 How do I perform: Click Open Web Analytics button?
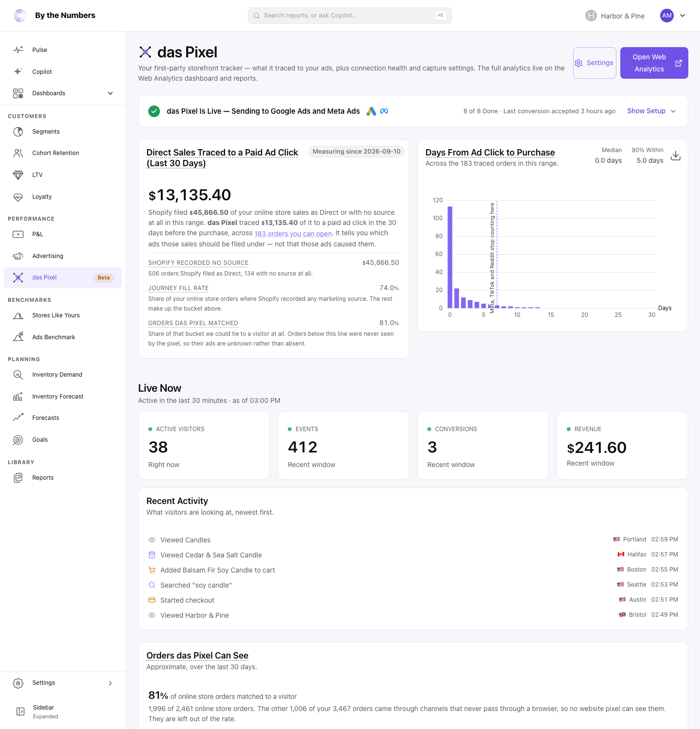click(654, 63)
